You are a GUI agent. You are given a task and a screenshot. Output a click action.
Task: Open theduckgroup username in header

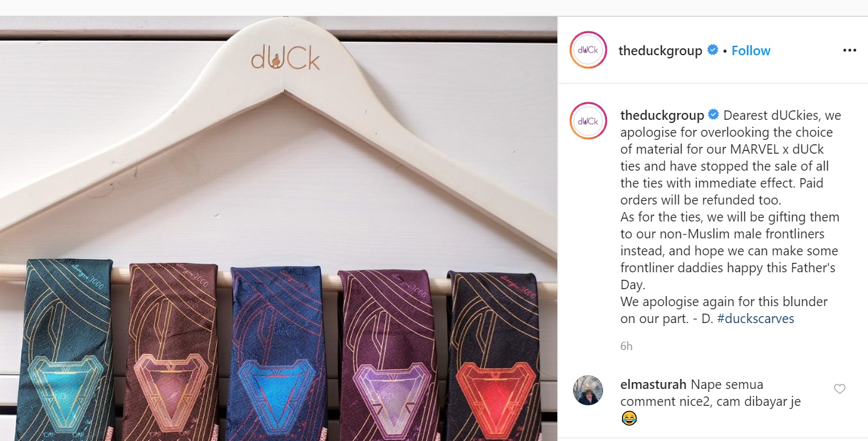[660, 51]
